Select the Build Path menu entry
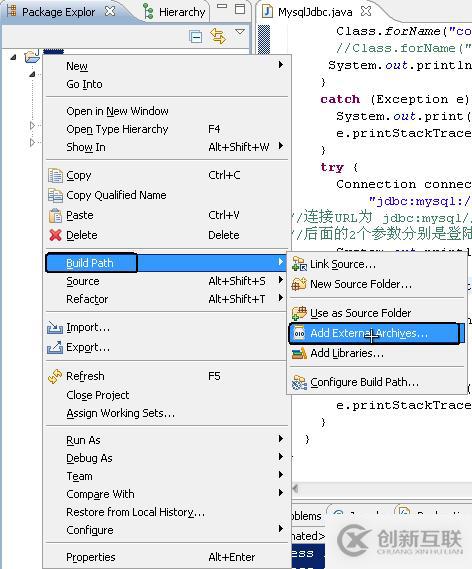This screenshot has width=472, height=569. tap(167, 263)
